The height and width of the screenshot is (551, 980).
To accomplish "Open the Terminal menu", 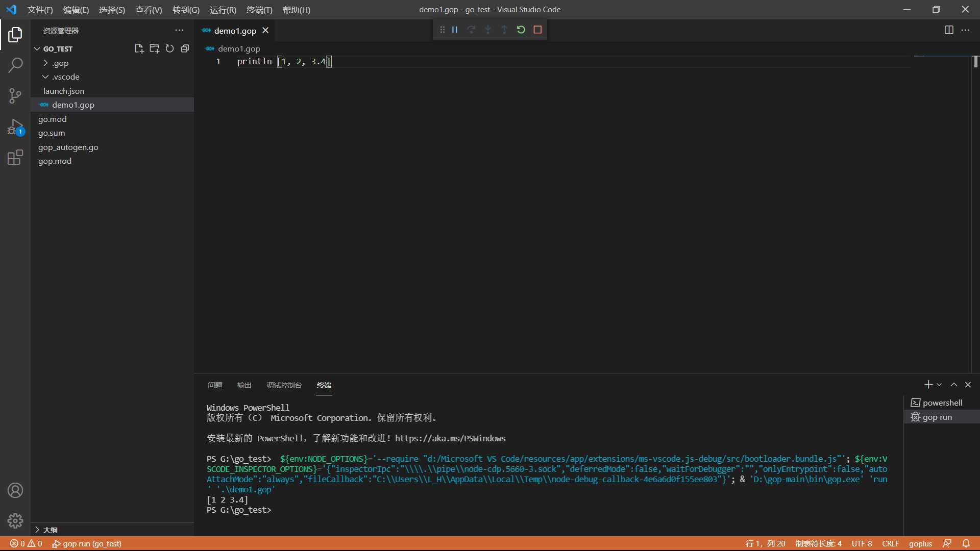I will pyautogui.click(x=259, y=10).
